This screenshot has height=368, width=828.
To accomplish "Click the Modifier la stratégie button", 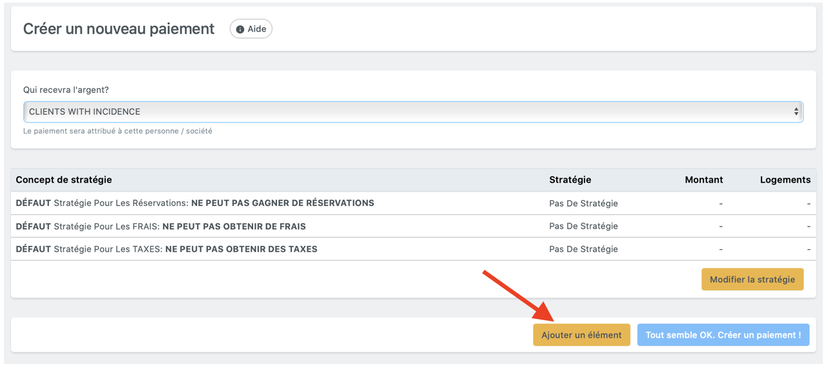I will [x=752, y=280].
